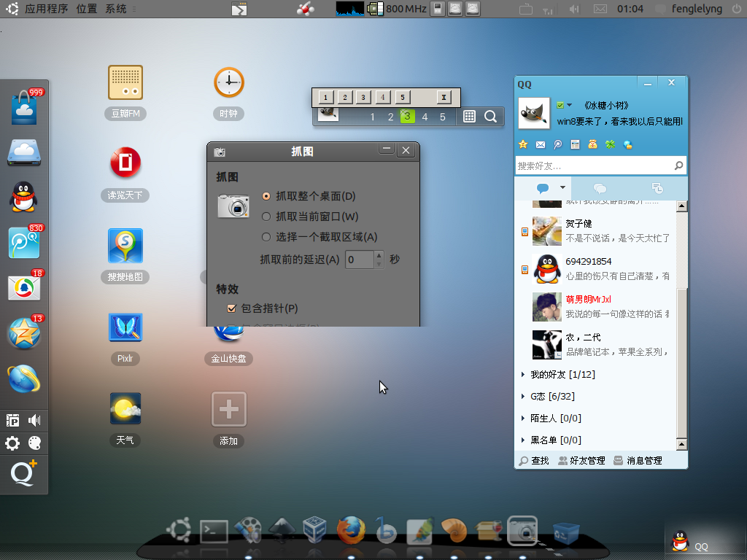
Task: Click the speaker icon in left sidebar
Action: (34, 420)
